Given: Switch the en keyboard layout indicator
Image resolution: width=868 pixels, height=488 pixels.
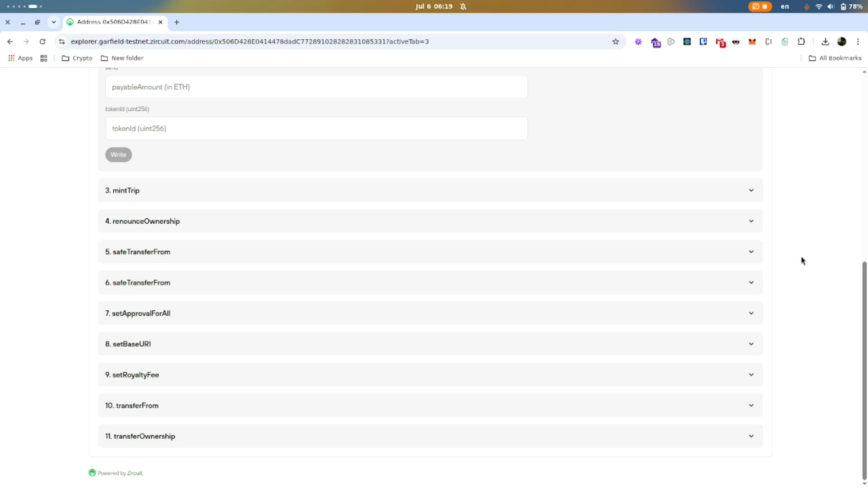Looking at the screenshot, I should [785, 6].
